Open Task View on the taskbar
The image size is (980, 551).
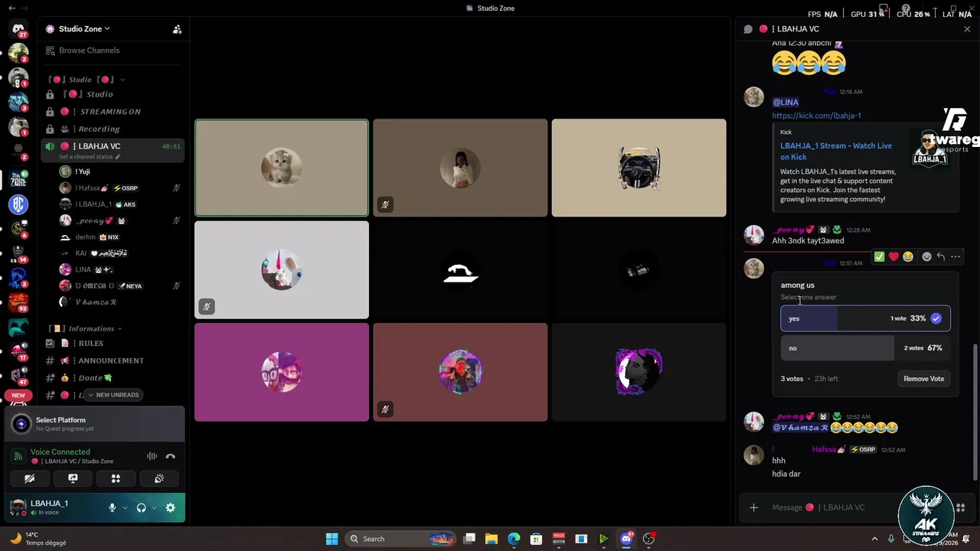(469, 539)
